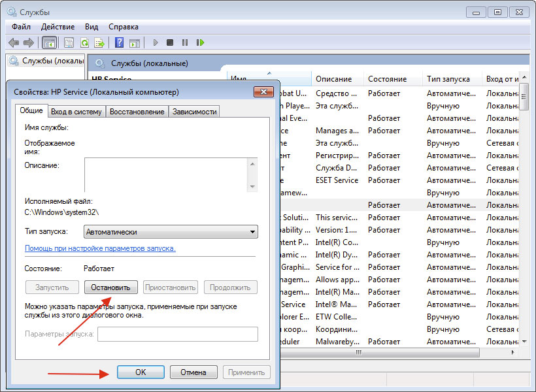Image resolution: width=536 pixels, height=392 pixels.
Task: Click the horizontal scrollbar right arrow
Action: [x=512, y=352]
